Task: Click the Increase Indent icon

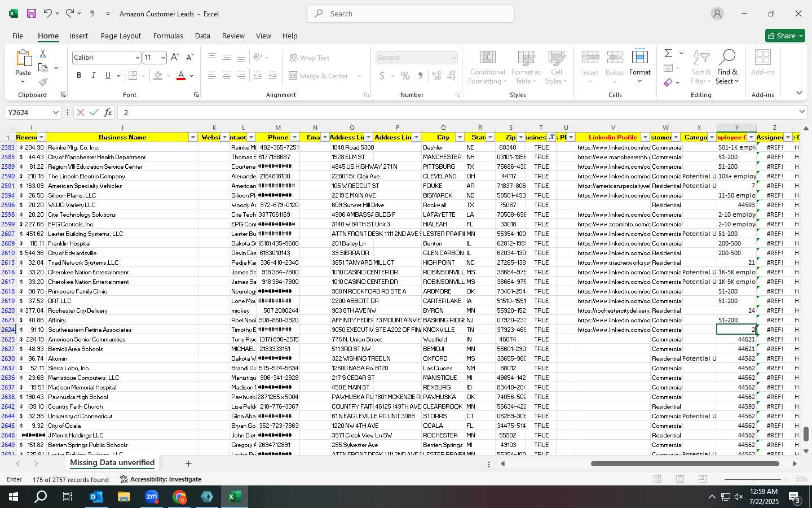Action: click(272, 76)
